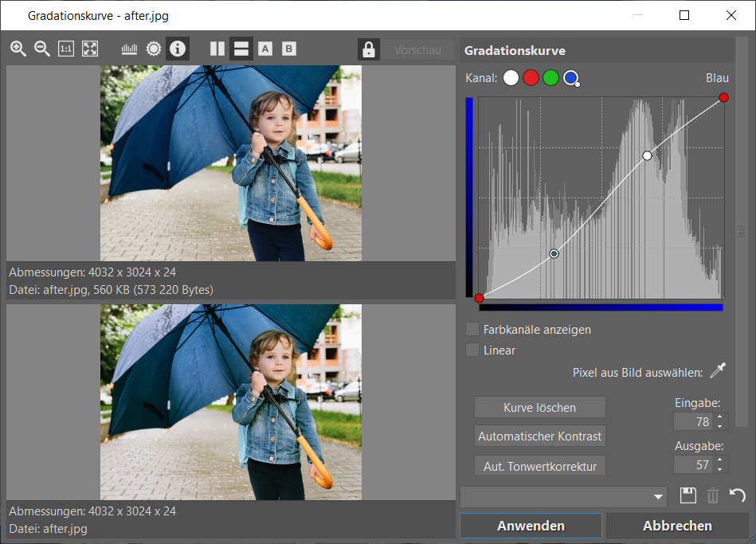Click the Anwenden button
The width and height of the screenshot is (756, 544).
pyautogui.click(x=531, y=526)
